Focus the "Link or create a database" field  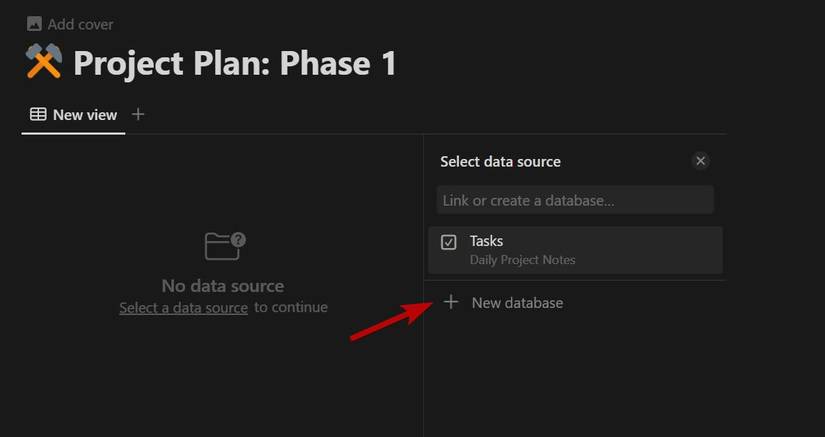coord(575,200)
